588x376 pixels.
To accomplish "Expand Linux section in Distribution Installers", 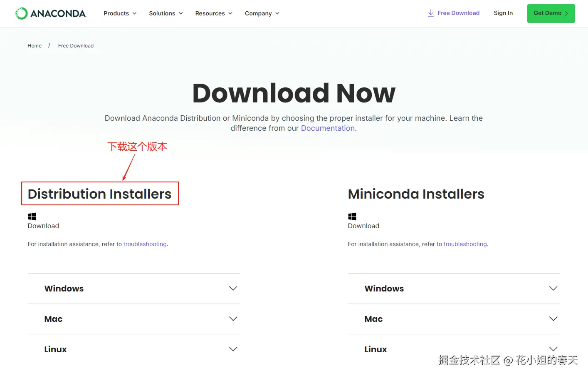I will click(134, 349).
